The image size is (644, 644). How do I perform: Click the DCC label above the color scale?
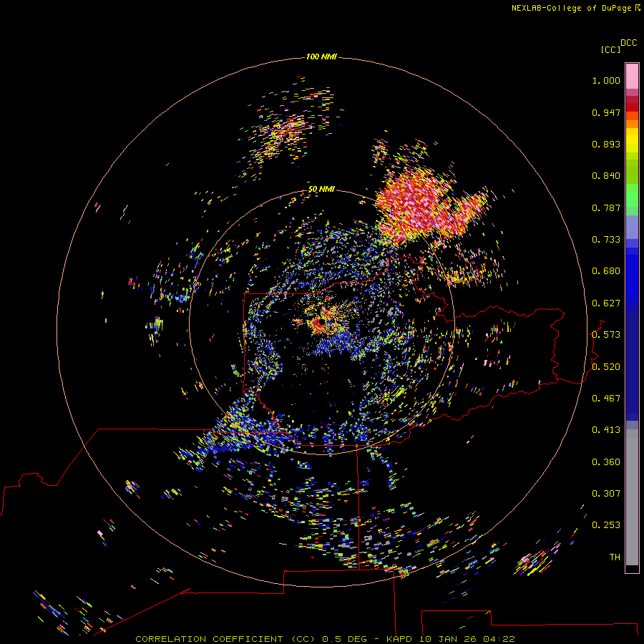(x=629, y=43)
